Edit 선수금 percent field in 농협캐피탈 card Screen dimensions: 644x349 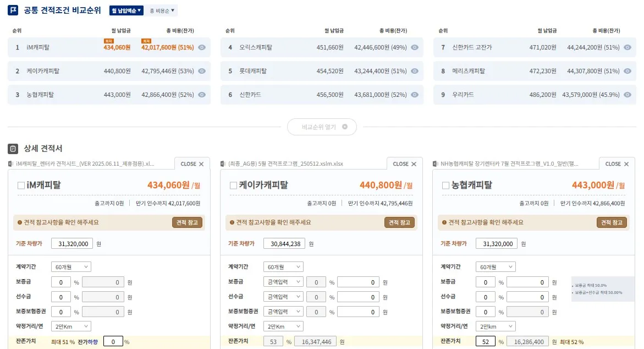click(x=486, y=297)
